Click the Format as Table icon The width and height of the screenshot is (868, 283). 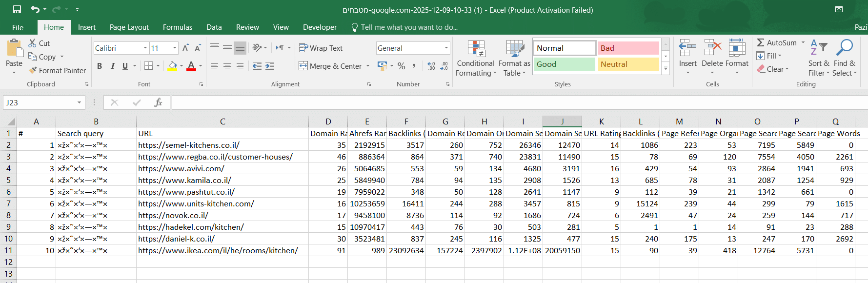coord(515,49)
